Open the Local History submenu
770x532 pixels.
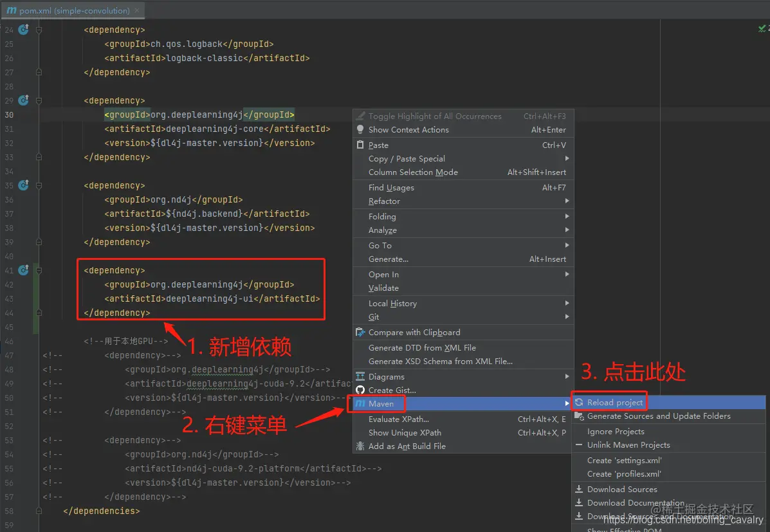coord(463,304)
